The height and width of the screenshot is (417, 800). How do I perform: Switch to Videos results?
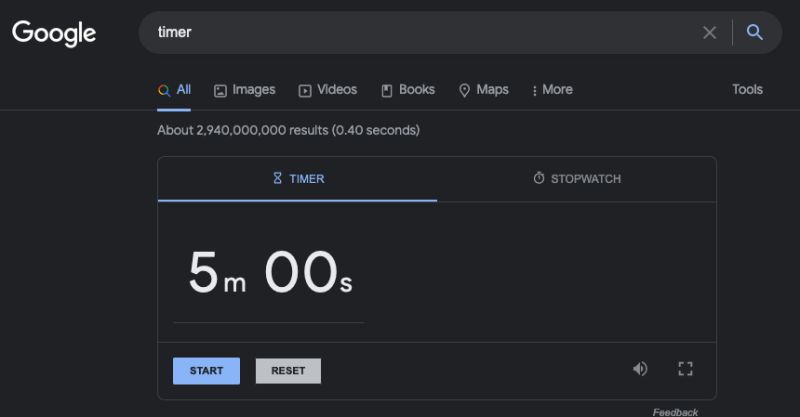click(x=328, y=90)
